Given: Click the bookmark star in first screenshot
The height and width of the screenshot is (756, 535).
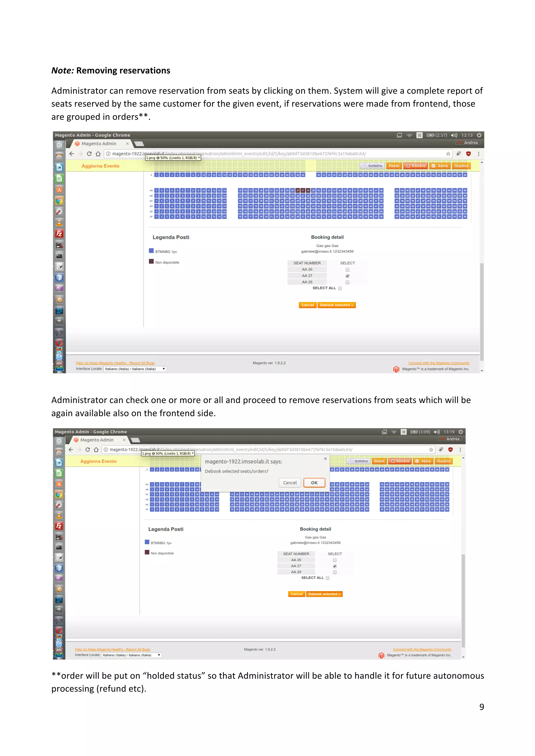Looking at the screenshot, I should [448, 154].
